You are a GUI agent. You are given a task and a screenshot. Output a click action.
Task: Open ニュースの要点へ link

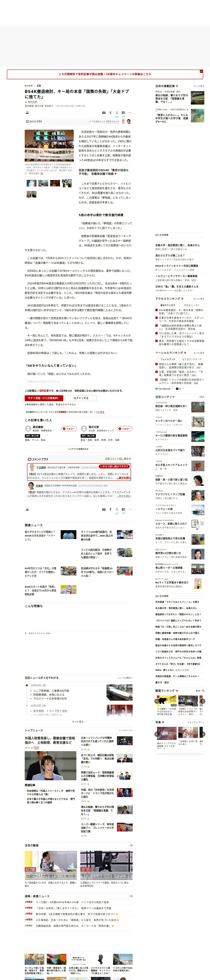pyautogui.click(x=125, y=678)
